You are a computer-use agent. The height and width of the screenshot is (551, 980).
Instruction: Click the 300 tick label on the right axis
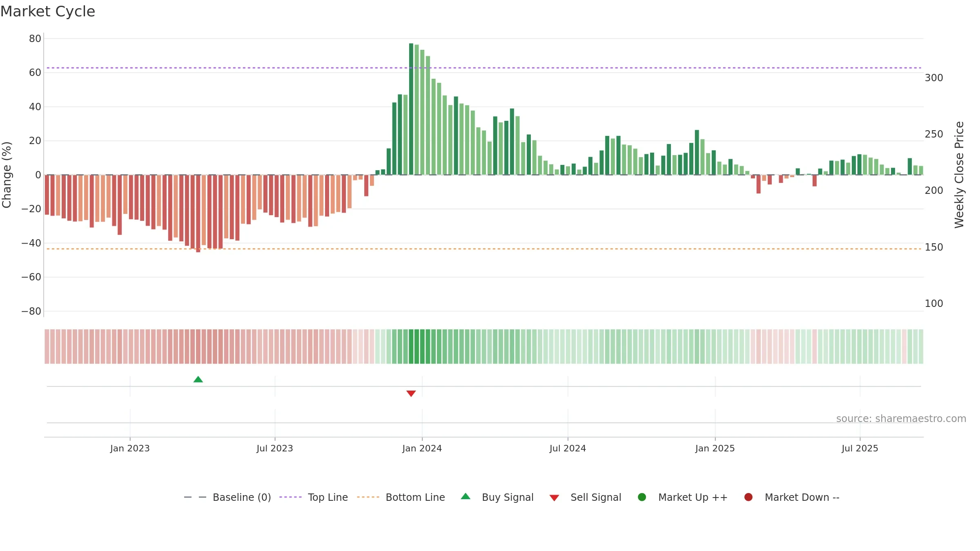tap(934, 78)
